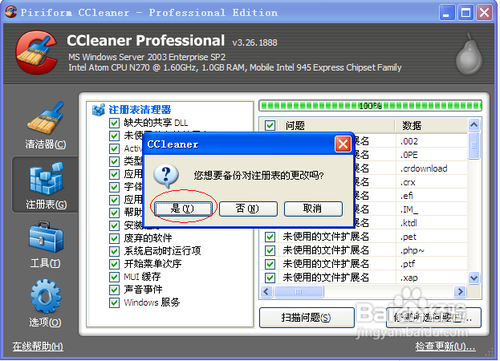The height and width of the screenshot is (361, 500).
Task: Click the question mark dialog icon
Action: [166, 176]
